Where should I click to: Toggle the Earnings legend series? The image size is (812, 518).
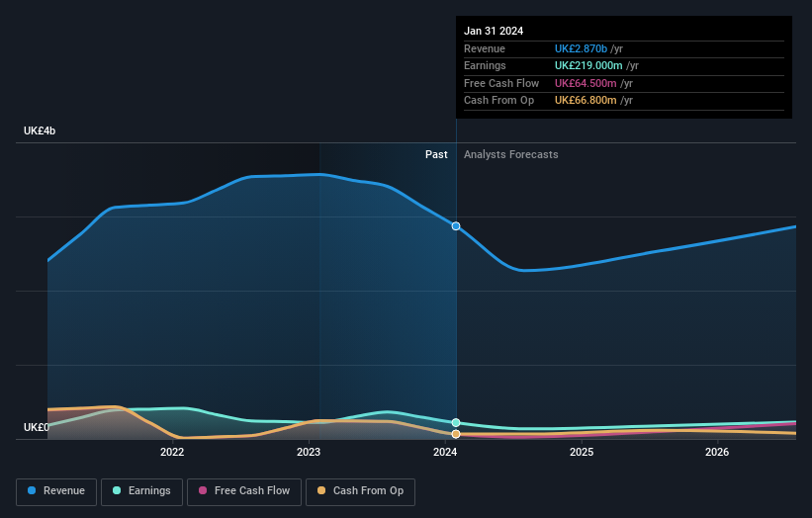[141, 491]
